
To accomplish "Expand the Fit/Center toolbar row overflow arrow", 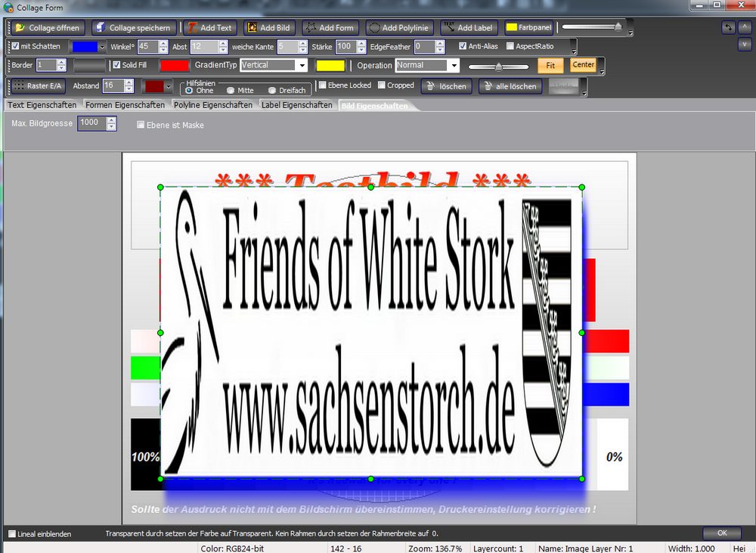I will pyautogui.click(x=602, y=73).
